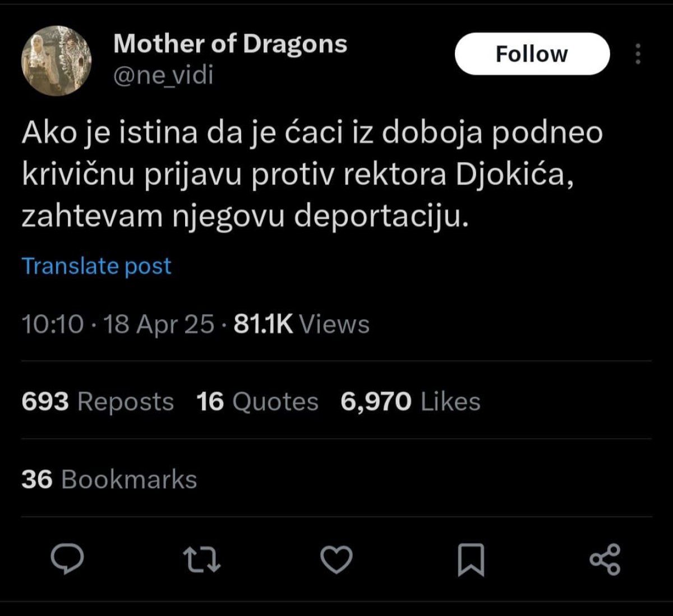Screen dimensions: 673x616
Task: Click the 36 Bookmarks count
Action: click(109, 480)
